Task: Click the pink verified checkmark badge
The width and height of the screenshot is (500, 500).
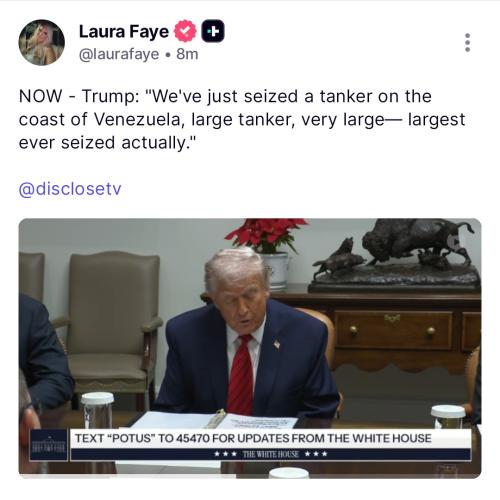Action: pyautogui.click(x=185, y=31)
